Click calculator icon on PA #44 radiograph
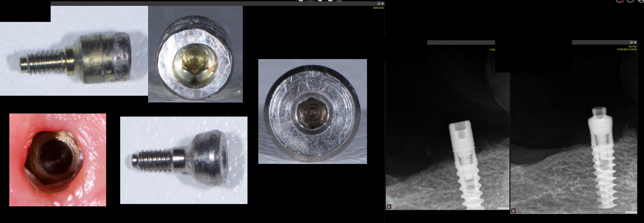Image resolution: width=644 pixels, height=223 pixels. pyautogui.click(x=514, y=211)
